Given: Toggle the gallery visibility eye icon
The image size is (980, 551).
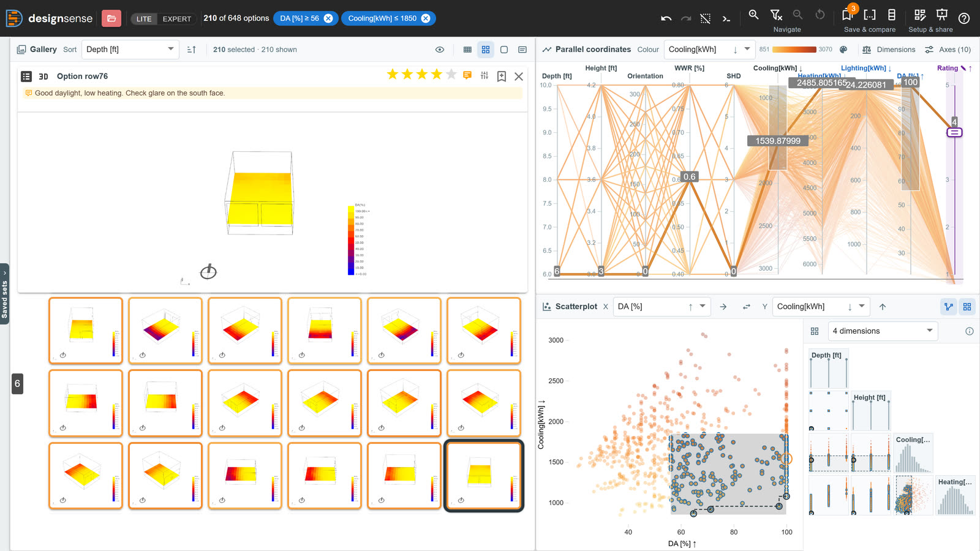Looking at the screenshot, I should click(x=439, y=50).
